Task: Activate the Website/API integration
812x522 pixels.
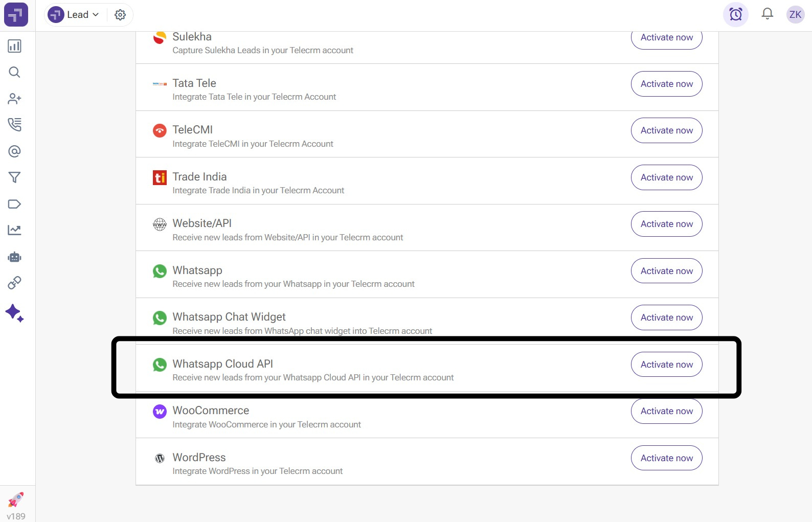Action: point(666,224)
